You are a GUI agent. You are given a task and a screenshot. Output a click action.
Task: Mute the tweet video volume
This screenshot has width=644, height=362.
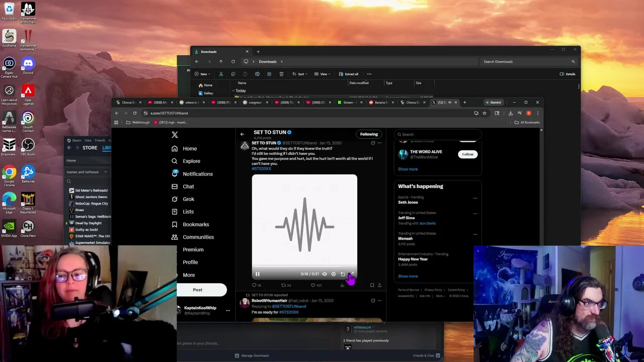point(325,274)
